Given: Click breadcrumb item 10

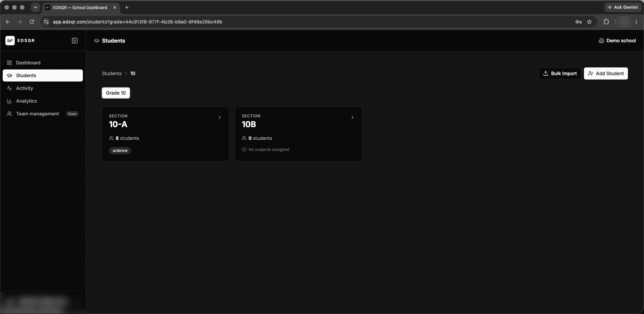Looking at the screenshot, I should pyautogui.click(x=133, y=73).
